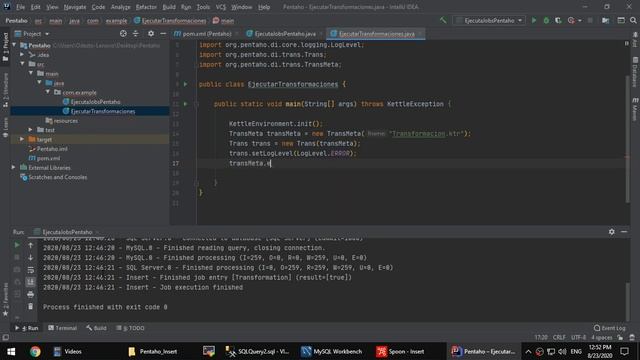Click the Stop square in the top toolbar
The height and width of the screenshot is (360, 640).
pyautogui.click(x=590, y=20)
